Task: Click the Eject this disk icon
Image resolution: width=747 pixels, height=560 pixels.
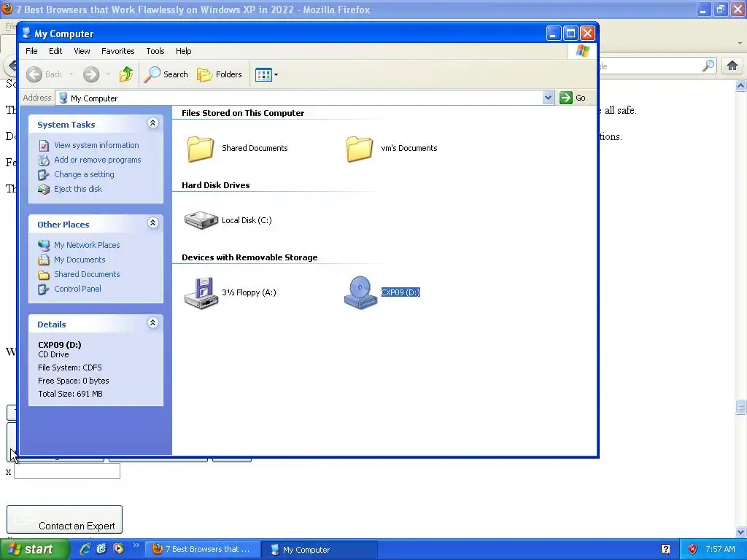Action: coord(44,190)
